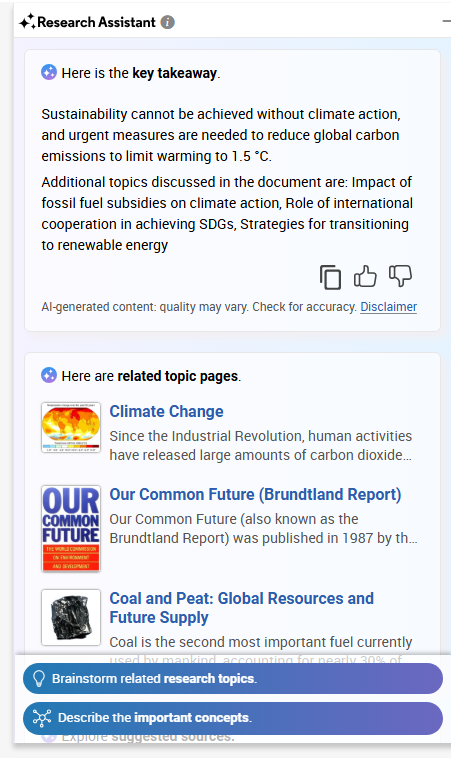
Task: Click the coal rock thumbnail image
Action: point(71,617)
